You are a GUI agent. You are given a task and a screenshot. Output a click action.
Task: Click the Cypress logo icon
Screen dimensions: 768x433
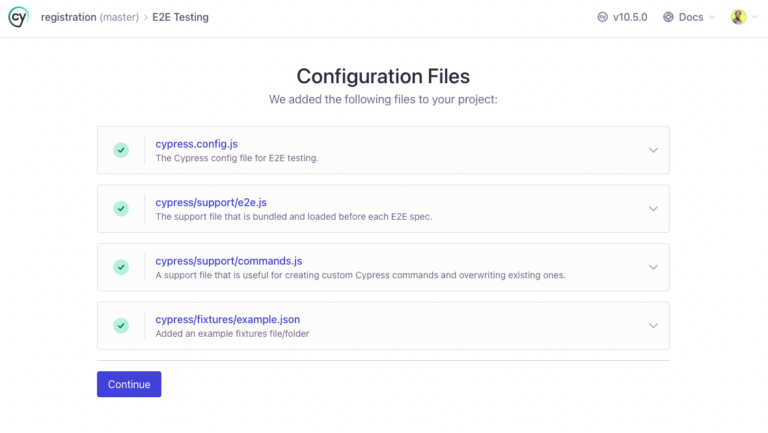pos(19,17)
